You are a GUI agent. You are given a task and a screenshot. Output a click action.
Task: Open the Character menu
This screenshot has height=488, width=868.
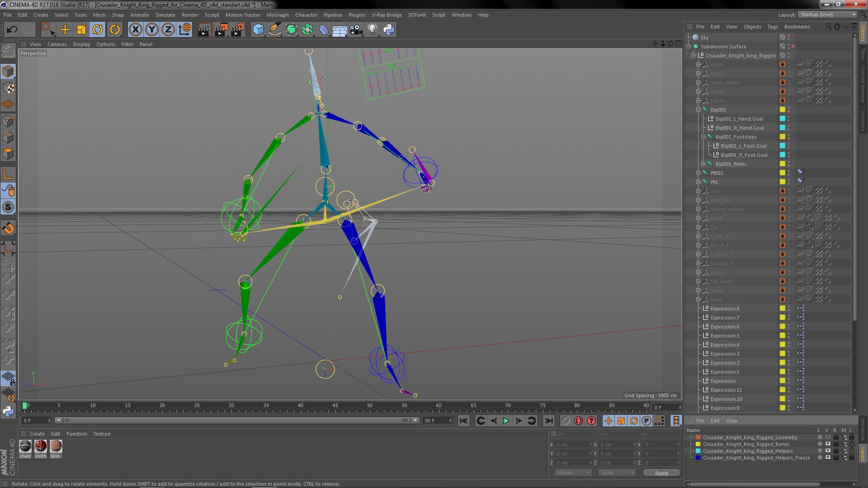[306, 15]
